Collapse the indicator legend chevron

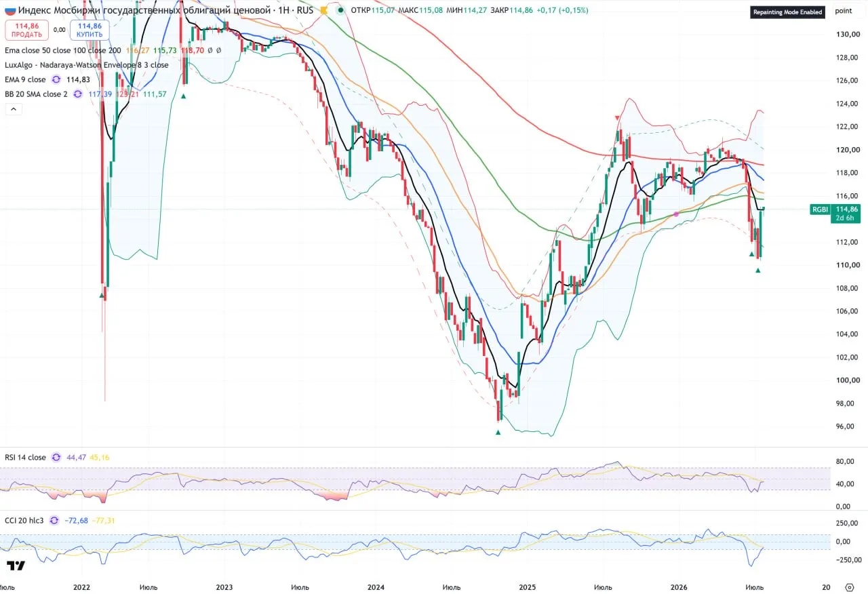click(x=13, y=109)
